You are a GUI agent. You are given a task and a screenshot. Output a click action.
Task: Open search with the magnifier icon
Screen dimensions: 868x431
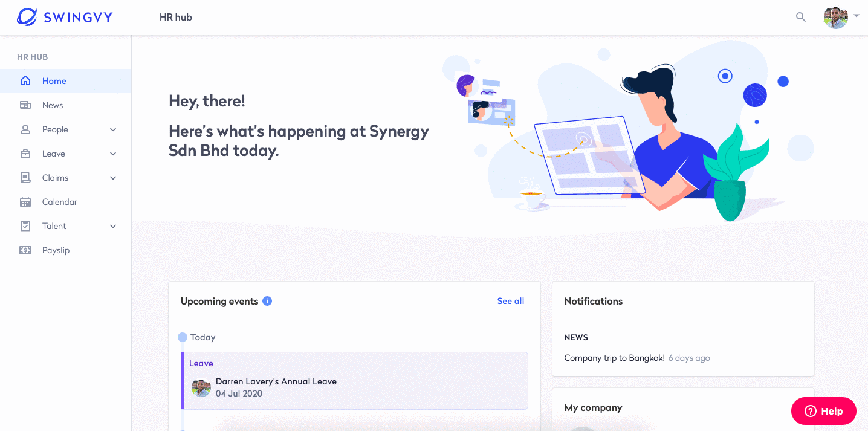coord(801,17)
